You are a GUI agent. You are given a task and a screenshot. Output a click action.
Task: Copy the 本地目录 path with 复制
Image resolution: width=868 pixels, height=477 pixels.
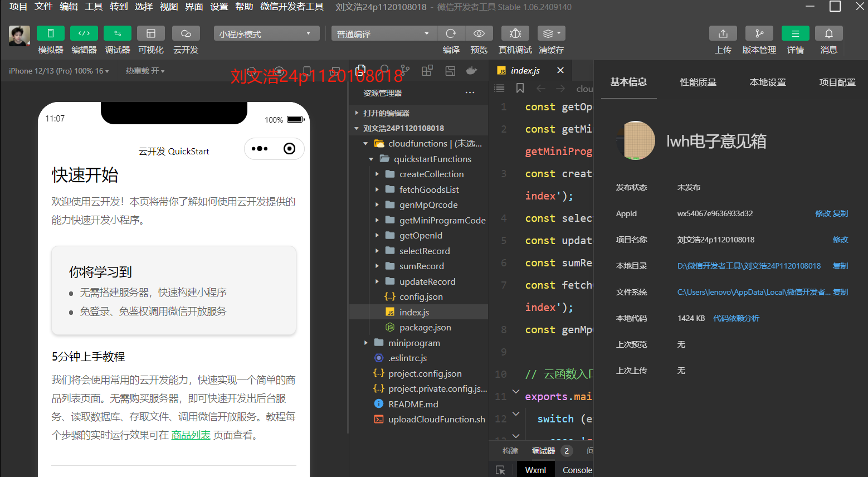(x=840, y=266)
